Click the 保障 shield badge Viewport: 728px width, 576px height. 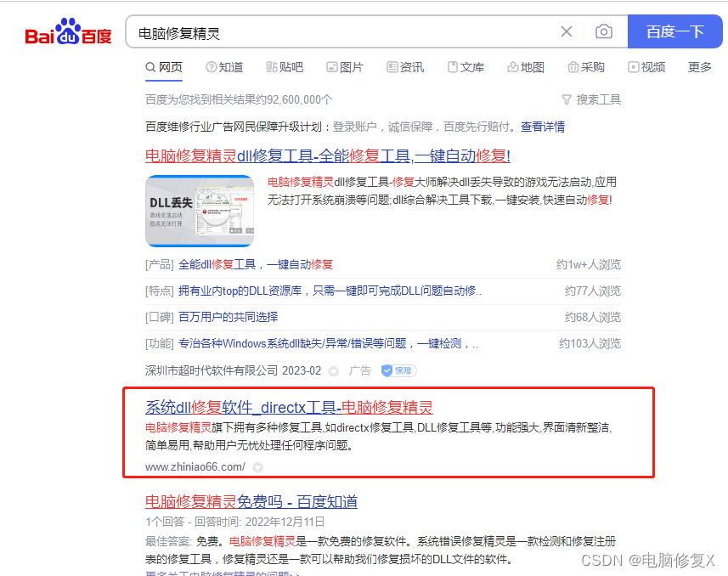398,370
